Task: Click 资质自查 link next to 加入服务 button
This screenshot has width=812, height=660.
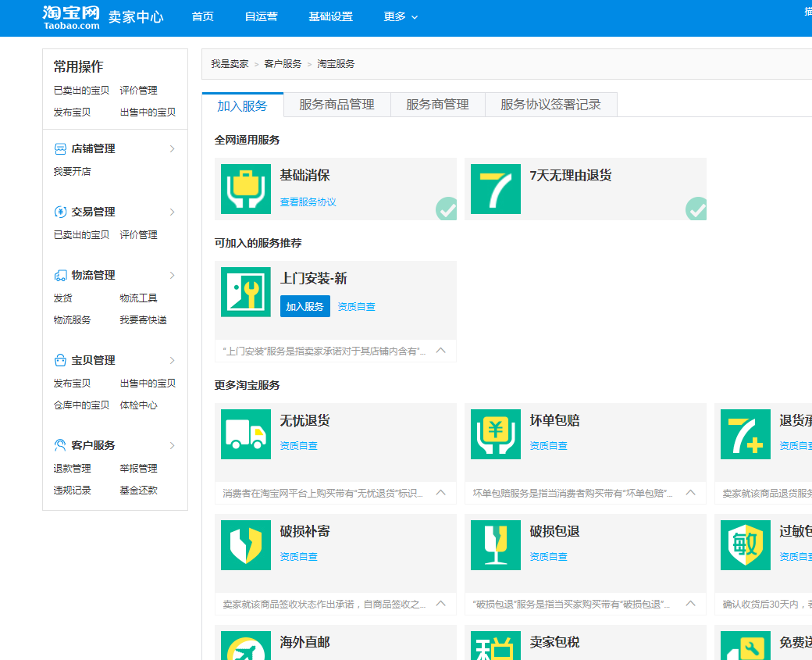Action: pos(356,307)
